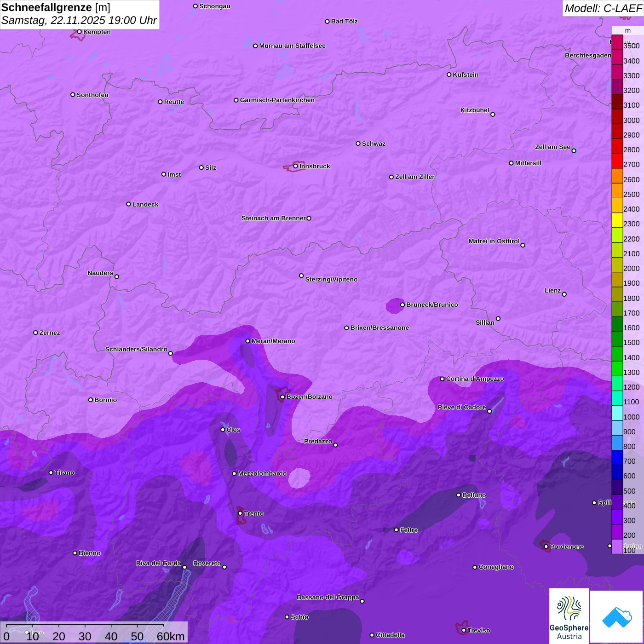
Task: Click the Schwaz label
Action: (374, 144)
